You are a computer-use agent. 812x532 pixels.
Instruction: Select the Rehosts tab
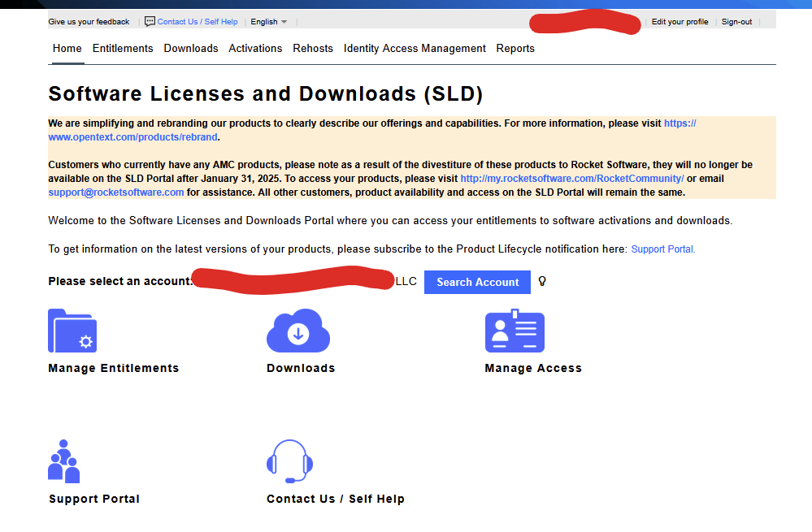pyautogui.click(x=313, y=48)
